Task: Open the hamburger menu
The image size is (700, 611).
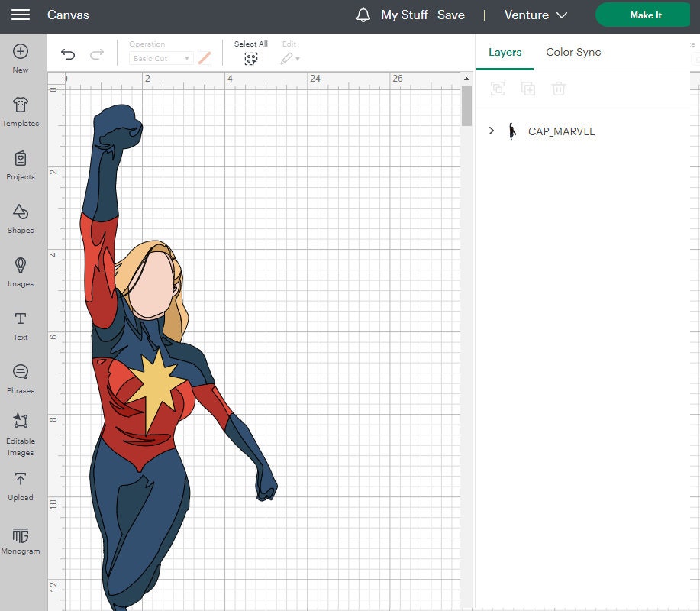Action: pos(22,15)
